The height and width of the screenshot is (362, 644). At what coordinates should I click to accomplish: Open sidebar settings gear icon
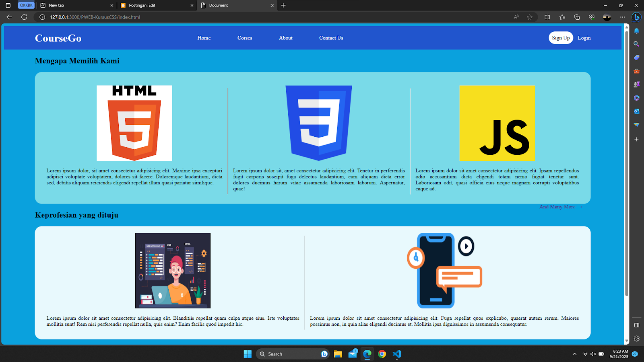pyautogui.click(x=636, y=339)
